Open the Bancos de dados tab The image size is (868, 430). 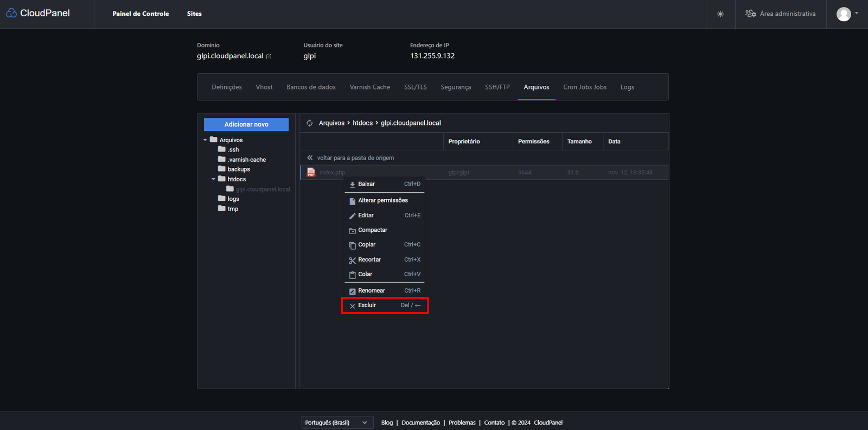[311, 87]
